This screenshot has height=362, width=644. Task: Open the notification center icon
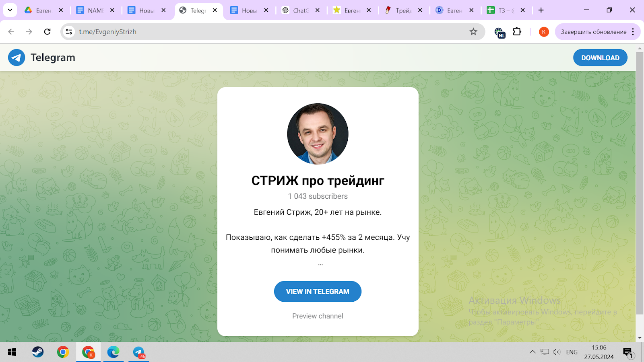pos(628,353)
